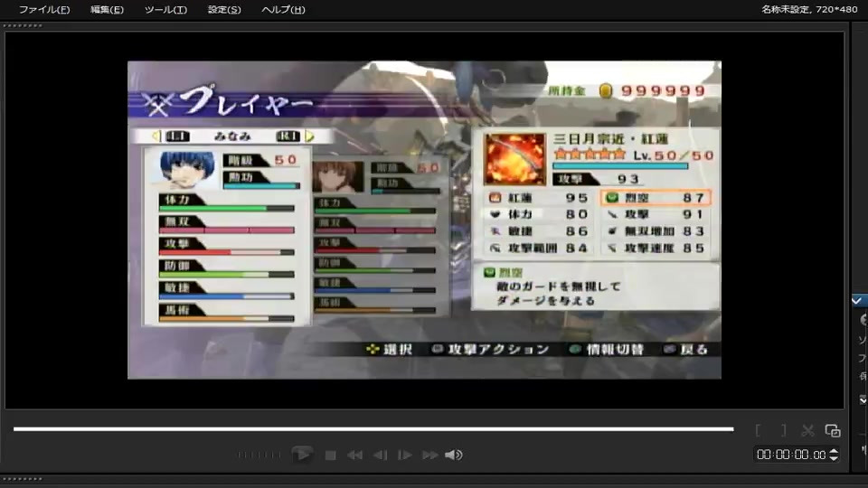Click the 00:00:00.00 timecode field

(791, 455)
